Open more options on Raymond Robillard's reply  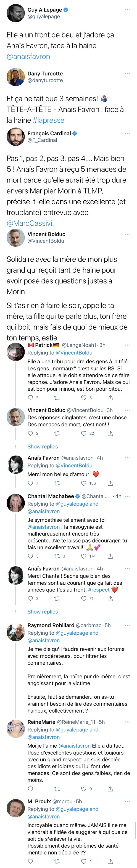[127, 625]
